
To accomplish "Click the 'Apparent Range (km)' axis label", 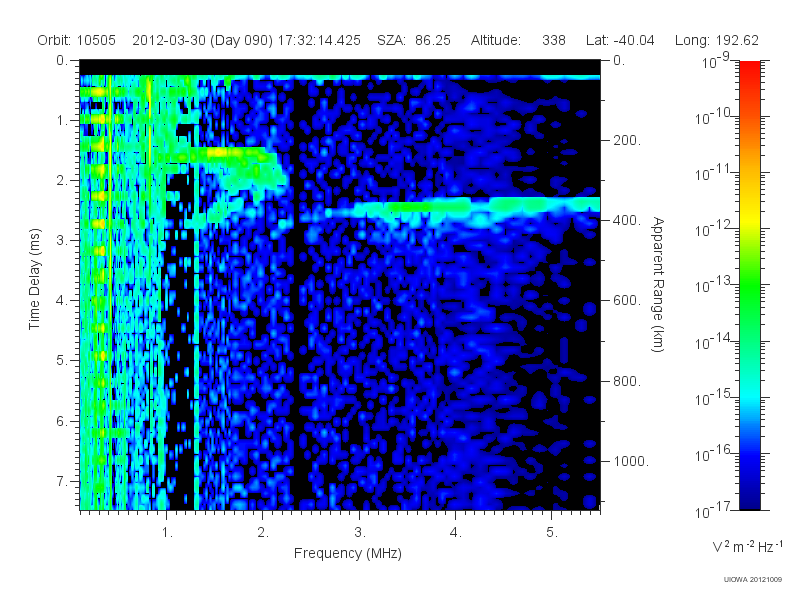I will pos(658,284).
